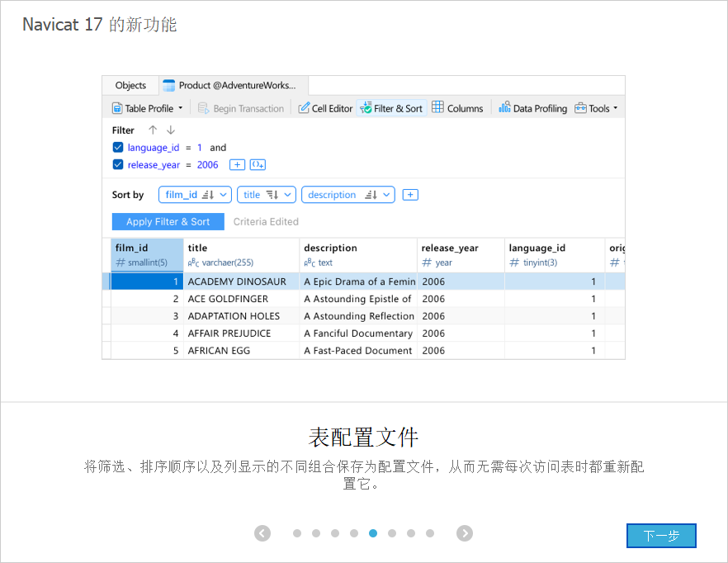
Task: Click the title column header
Action: click(241, 255)
